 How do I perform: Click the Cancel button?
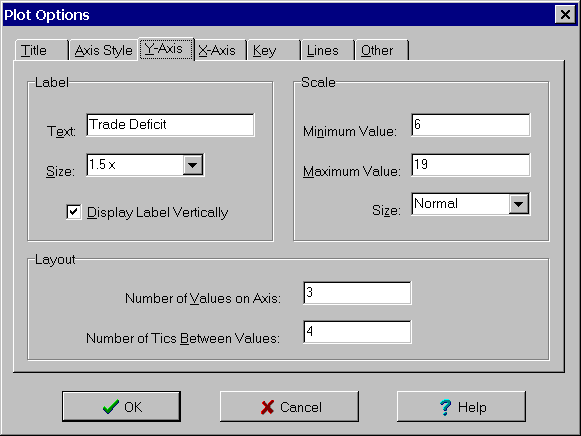[x=289, y=406]
